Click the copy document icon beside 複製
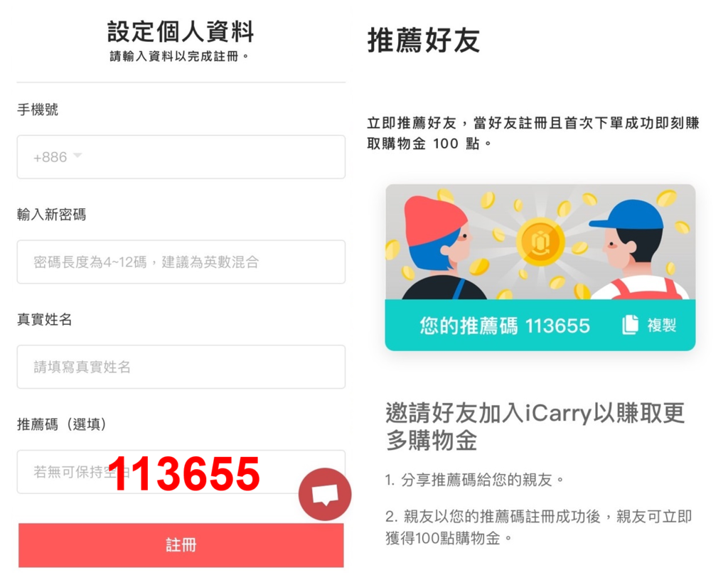The image size is (728, 575). (630, 324)
